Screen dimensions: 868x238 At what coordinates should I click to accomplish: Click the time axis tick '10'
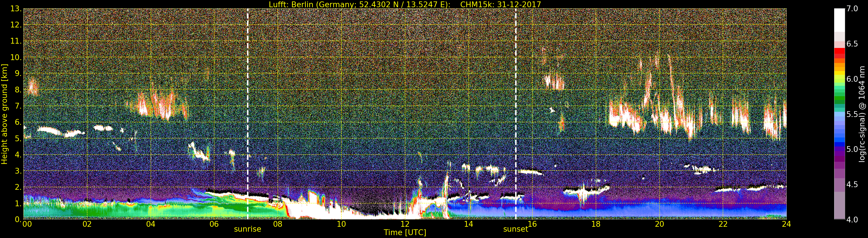[341, 224]
